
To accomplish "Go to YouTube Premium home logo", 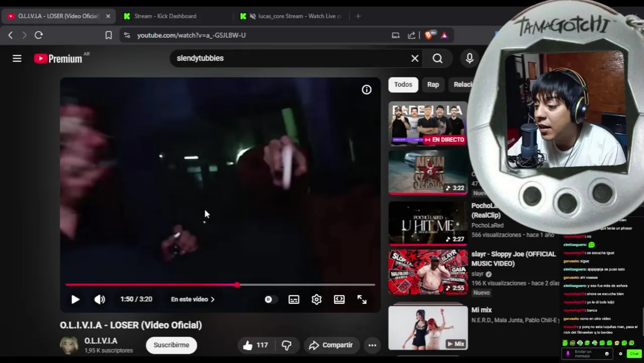I will (x=58, y=58).
